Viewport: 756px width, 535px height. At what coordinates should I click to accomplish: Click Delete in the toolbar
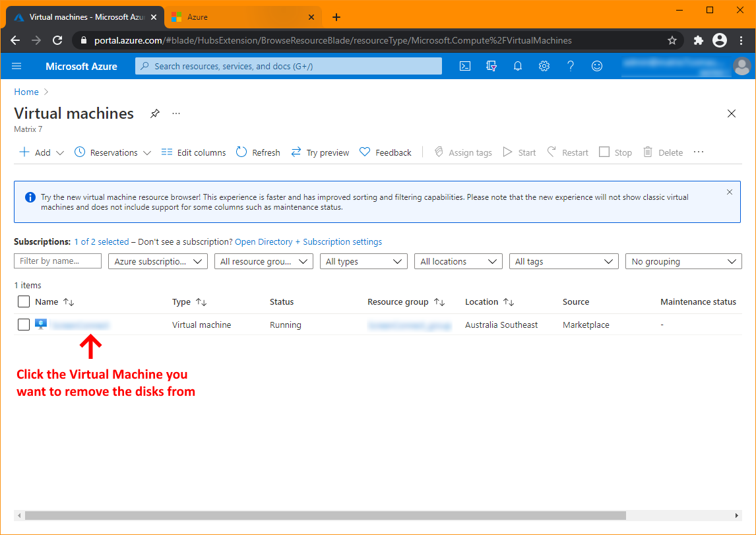[663, 152]
